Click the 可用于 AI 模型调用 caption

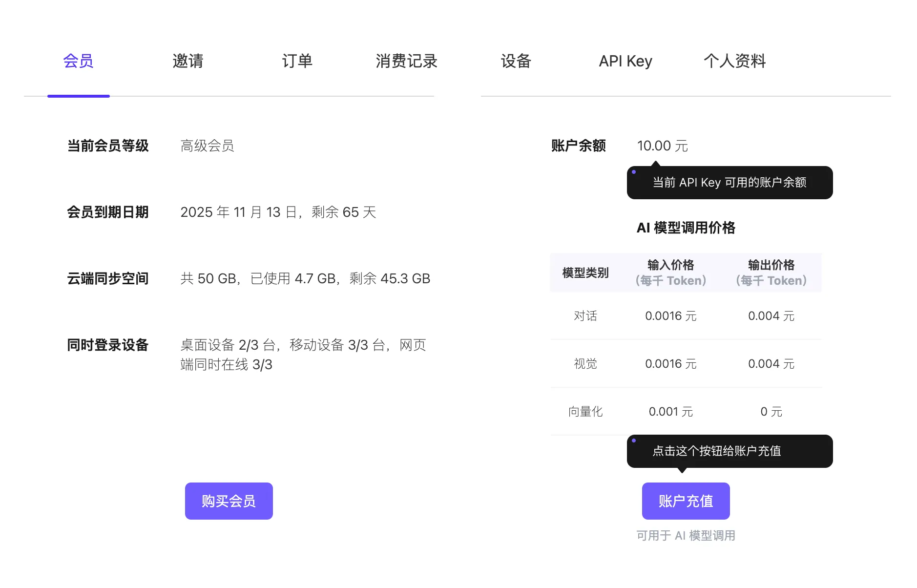686,536
